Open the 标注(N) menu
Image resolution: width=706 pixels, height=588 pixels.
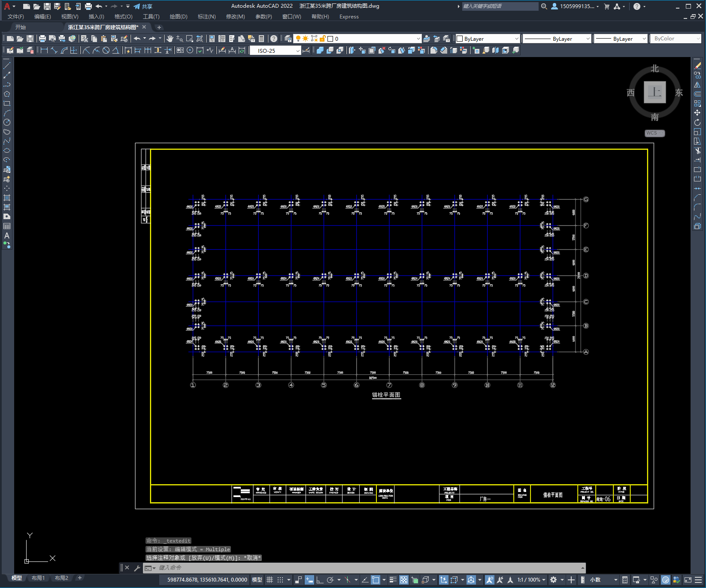click(206, 17)
